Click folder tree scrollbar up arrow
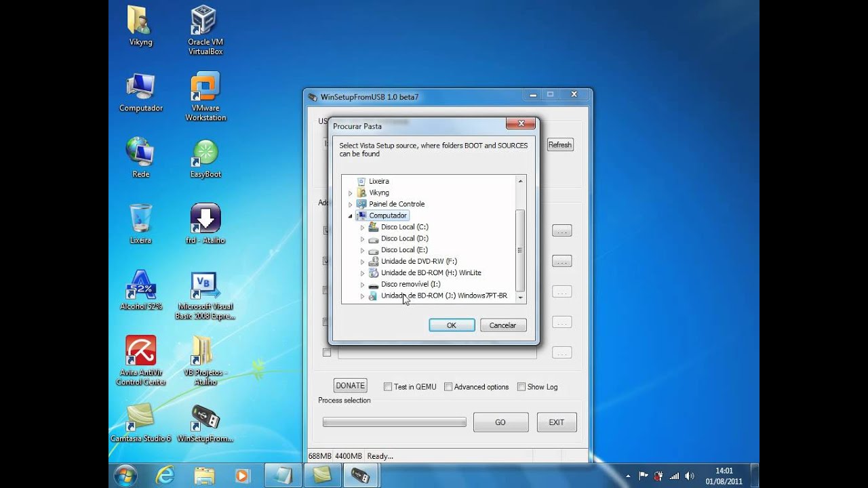The width and height of the screenshot is (868, 488). point(521,181)
